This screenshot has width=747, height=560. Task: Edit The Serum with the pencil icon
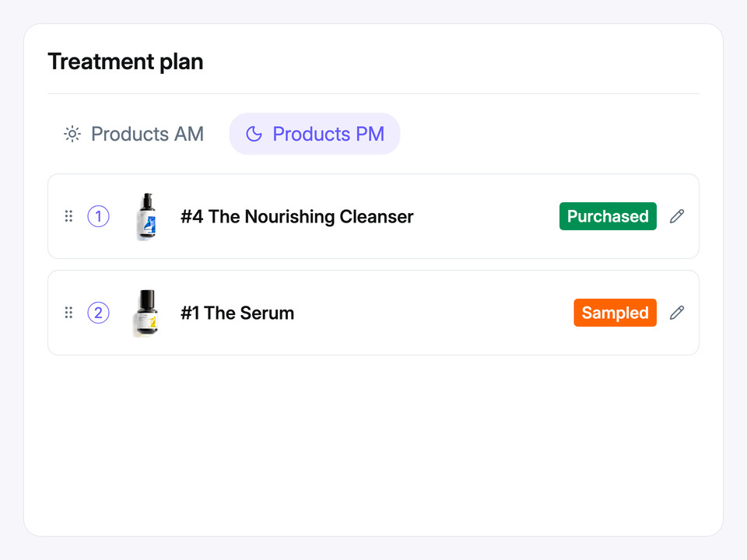click(677, 313)
